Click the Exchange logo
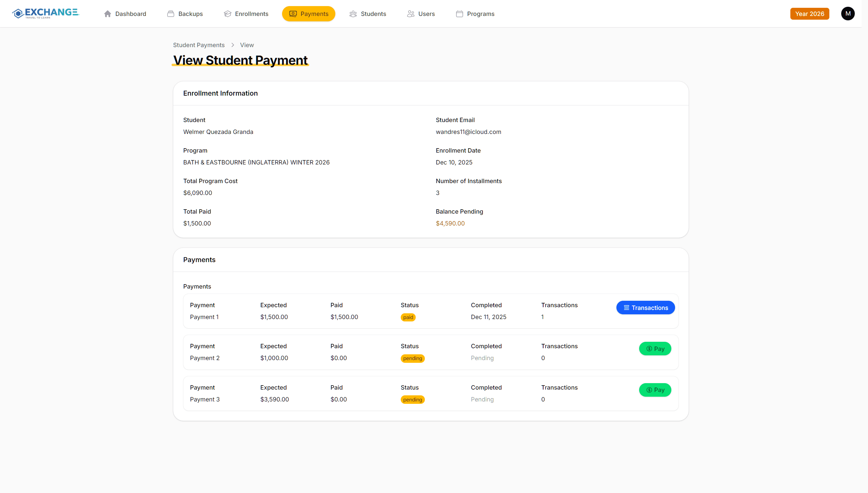Image resolution: width=868 pixels, height=493 pixels. tap(46, 14)
